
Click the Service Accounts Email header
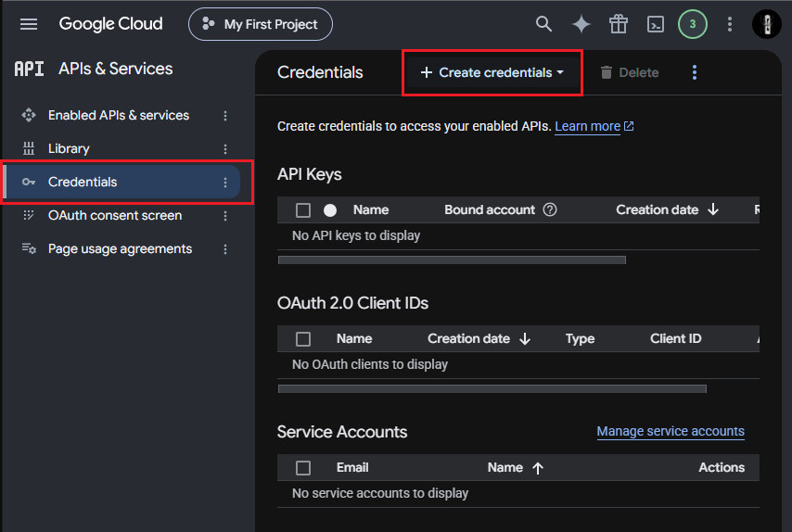[352, 467]
